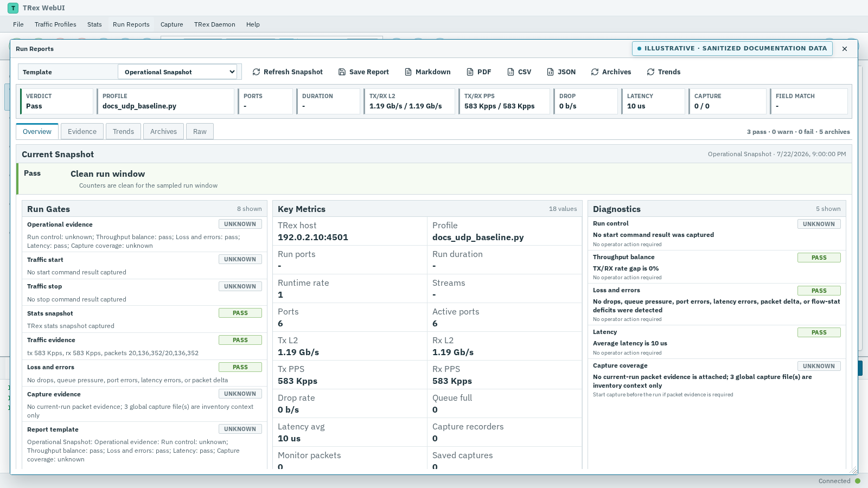Click the CAPTURE 0 / 0 summary card
The image size is (868, 488).
click(727, 101)
